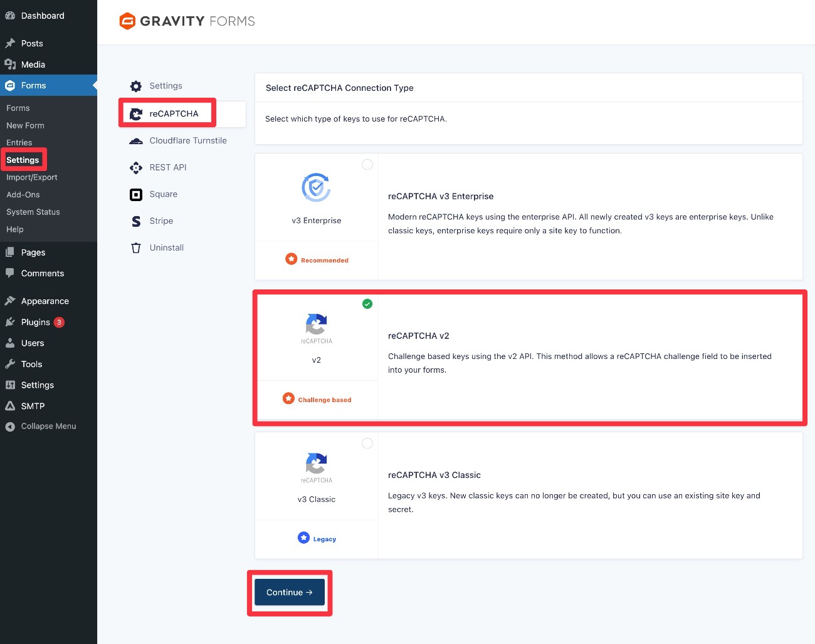Screen dimensions: 815x644
Task: Open the Cloudflare Turnstile settings icon
Action: pyautogui.click(x=135, y=141)
